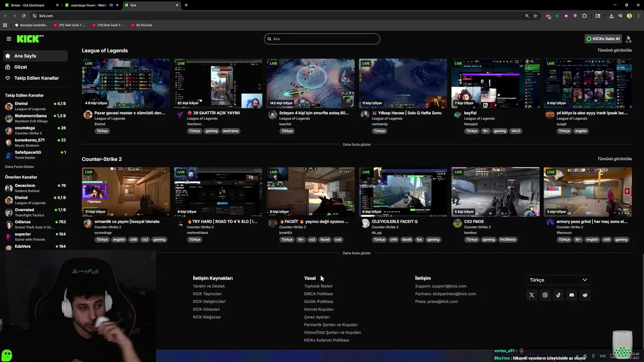Open the hamburger sidebar menu

pyautogui.click(x=9, y=39)
